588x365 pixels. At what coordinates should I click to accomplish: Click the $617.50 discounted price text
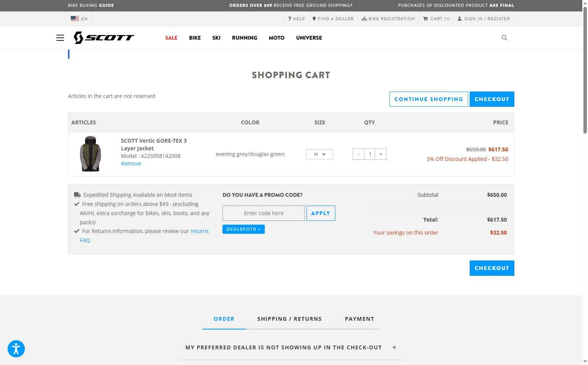tap(498, 150)
